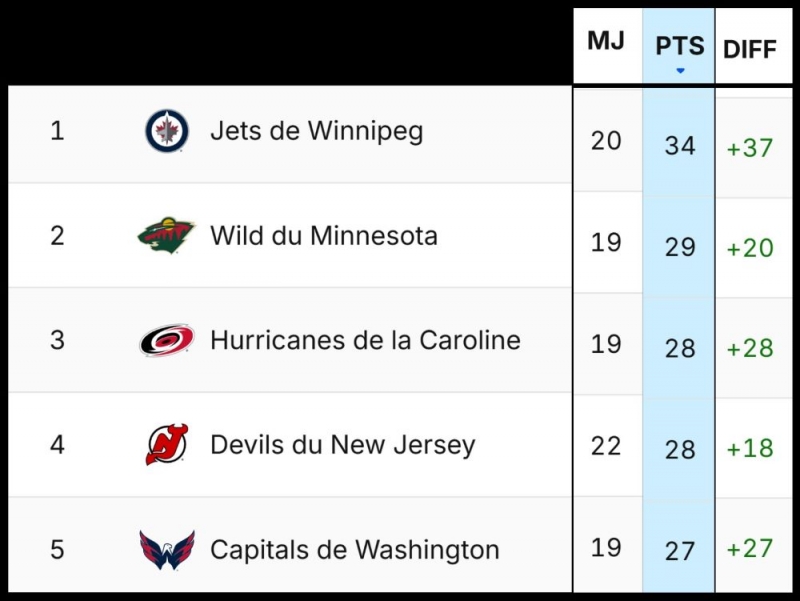Click the New Jersey Devils logo

click(163, 444)
